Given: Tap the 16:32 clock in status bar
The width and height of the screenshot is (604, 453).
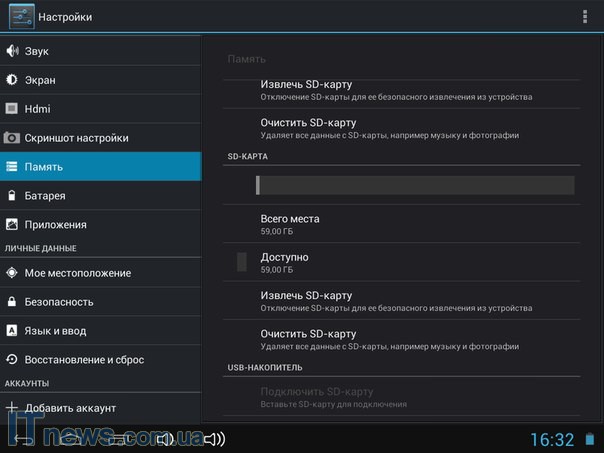Looking at the screenshot, I should click(x=551, y=439).
